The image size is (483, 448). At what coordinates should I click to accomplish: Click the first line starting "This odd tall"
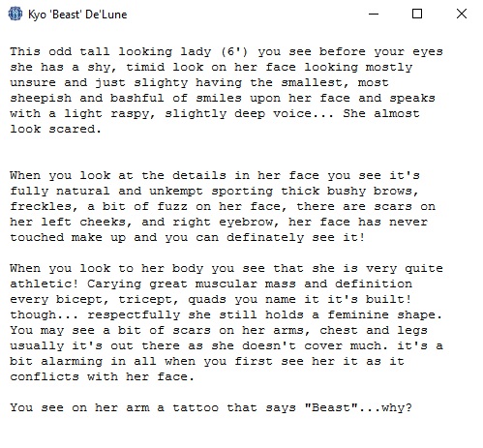pos(226,51)
